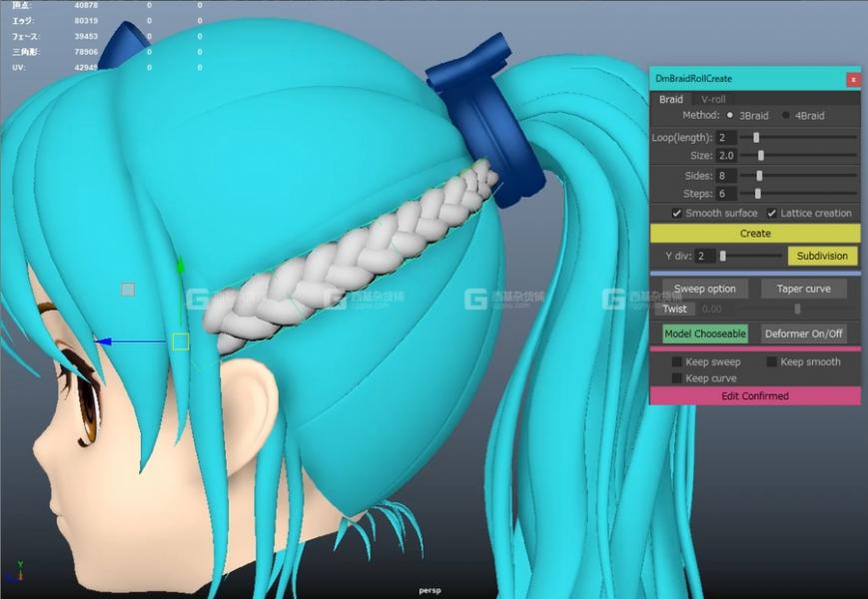Viewport: 868px width, 599px height.
Task: Click the Twist button
Action: pyautogui.click(x=675, y=309)
